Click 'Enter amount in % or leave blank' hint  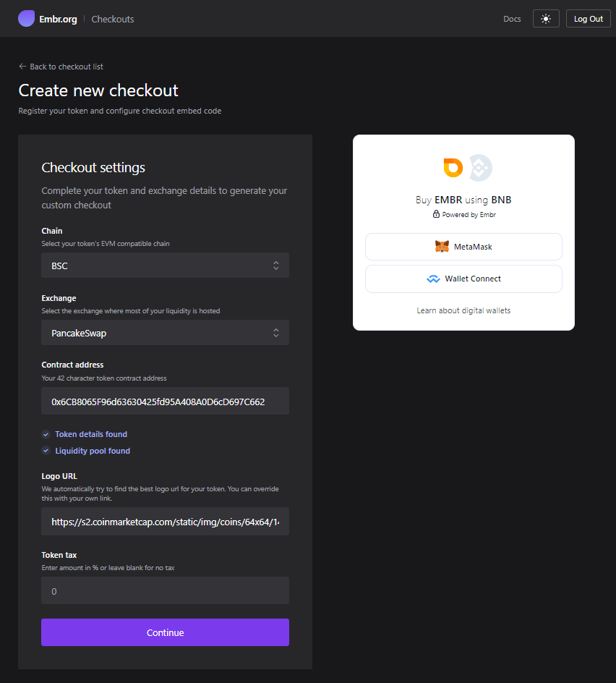click(x=108, y=567)
